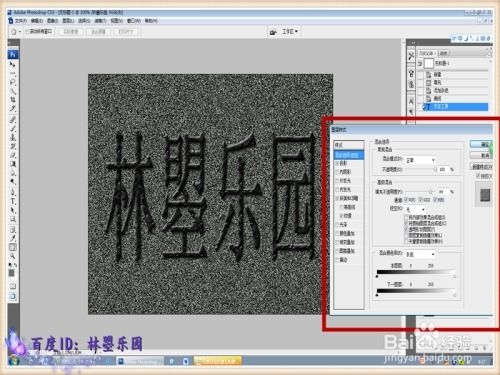Select the highlighted text layer in Layers panel
The height and width of the screenshot is (375, 500).
coord(455,107)
